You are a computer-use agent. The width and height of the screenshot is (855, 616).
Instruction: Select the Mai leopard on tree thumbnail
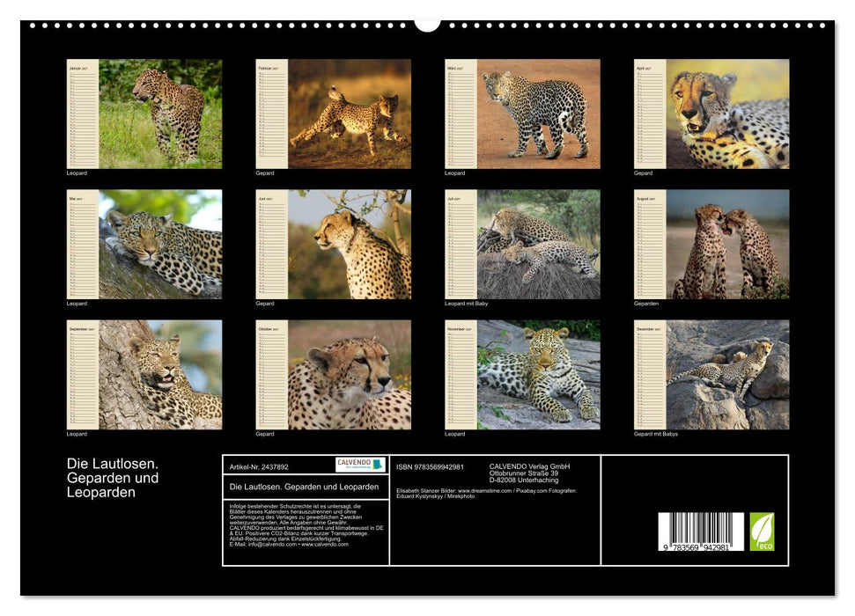(x=144, y=245)
